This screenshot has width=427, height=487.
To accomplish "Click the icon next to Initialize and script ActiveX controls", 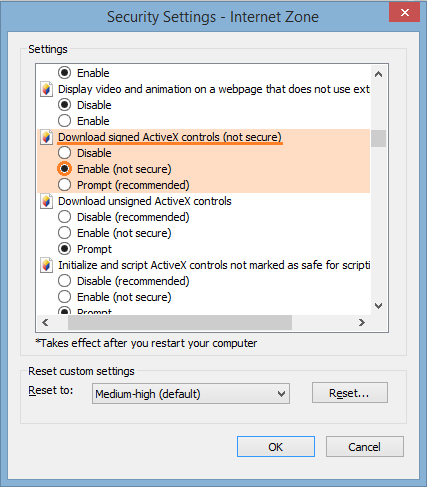I will 46,265.
